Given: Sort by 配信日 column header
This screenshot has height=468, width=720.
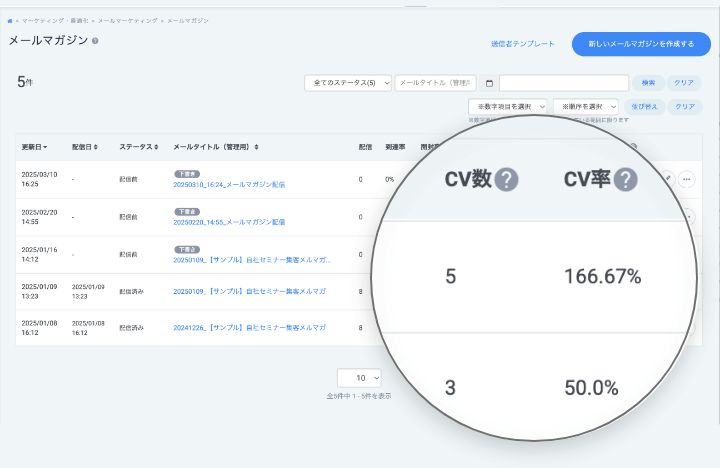Looking at the screenshot, I should coord(86,147).
